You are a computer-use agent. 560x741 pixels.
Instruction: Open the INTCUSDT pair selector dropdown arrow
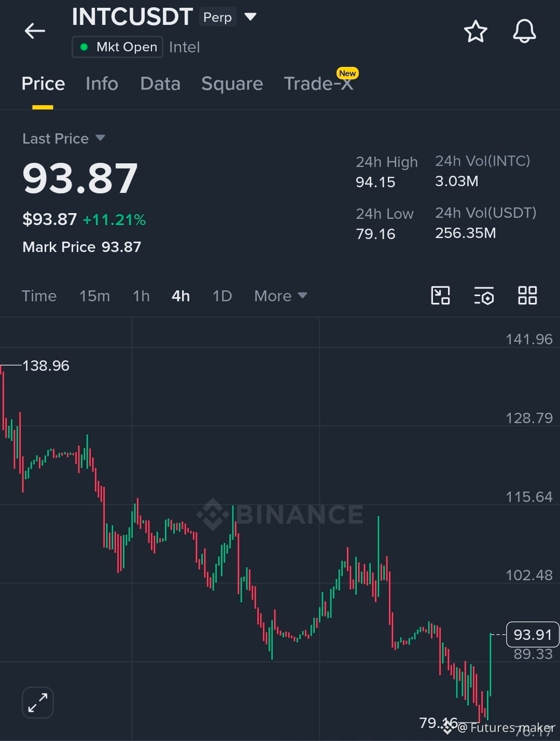(x=250, y=17)
